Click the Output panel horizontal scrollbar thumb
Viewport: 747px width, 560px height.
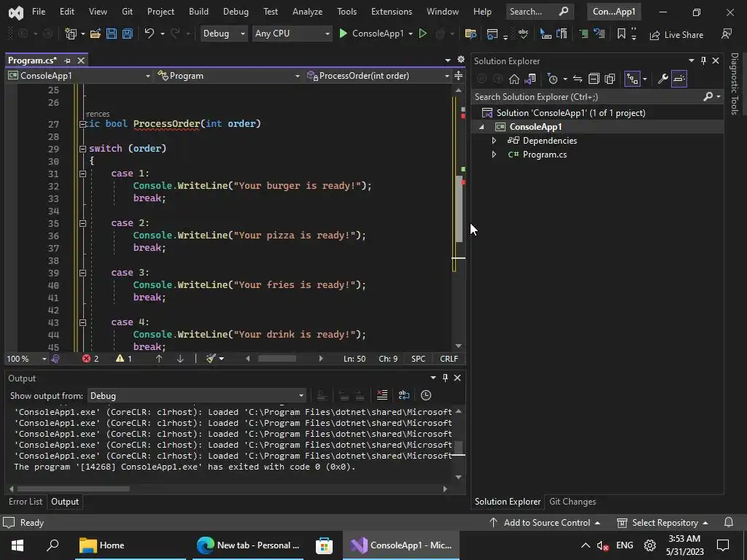(x=74, y=489)
